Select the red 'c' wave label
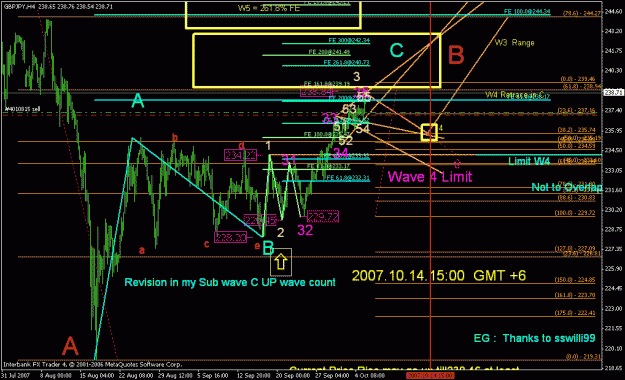 point(206,244)
